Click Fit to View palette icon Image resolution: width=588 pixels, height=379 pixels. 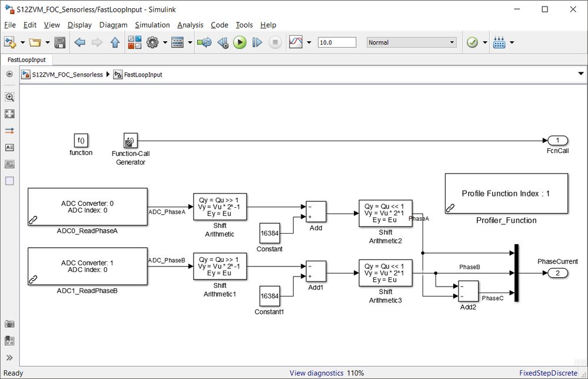click(x=9, y=114)
